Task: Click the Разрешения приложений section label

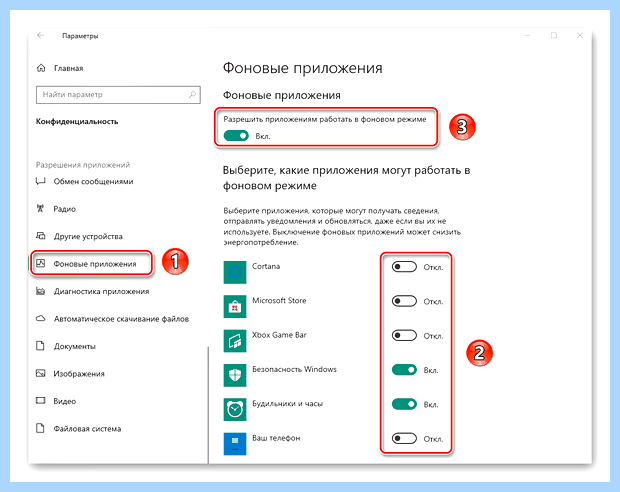Action: pos(83,165)
